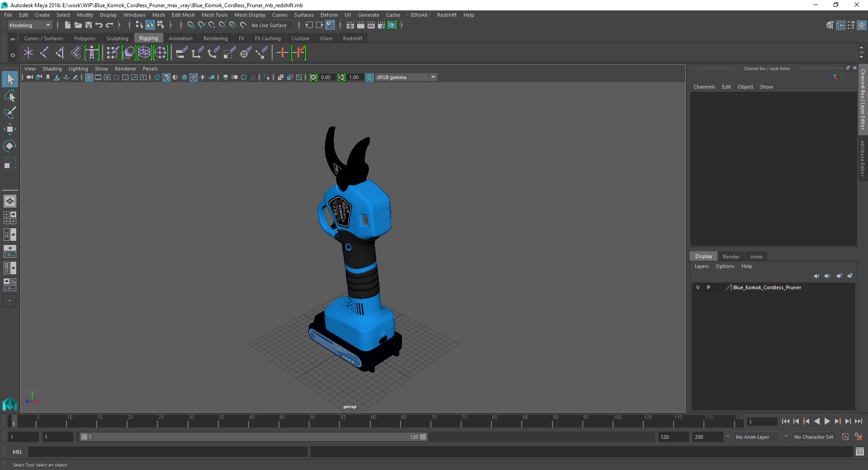Open the Redshift menu in menu bar
This screenshot has height=470, width=868.
(x=447, y=15)
